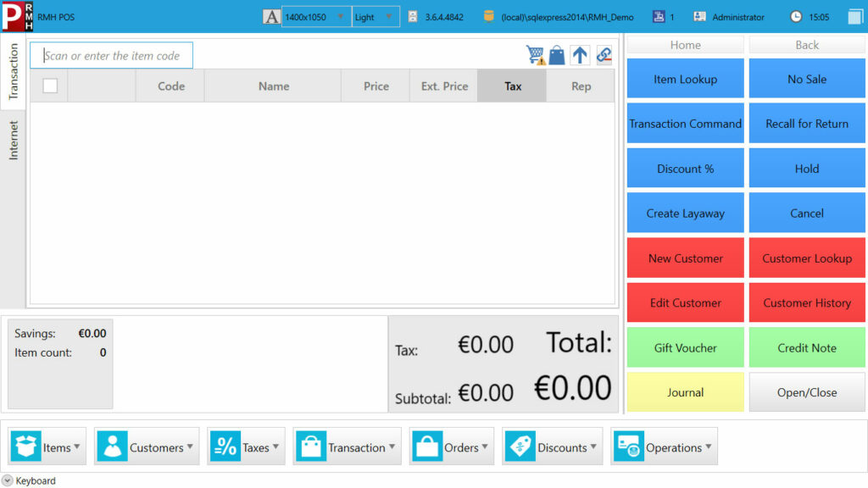Image resolution: width=868 pixels, height=488 pixels.
Task: Click the Tax column header
Action: tap(513, 86)
